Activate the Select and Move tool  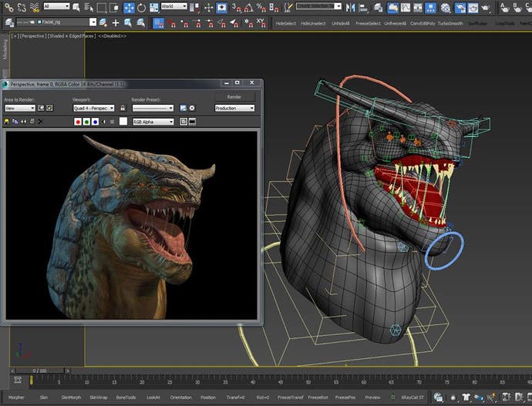point(129,7)
